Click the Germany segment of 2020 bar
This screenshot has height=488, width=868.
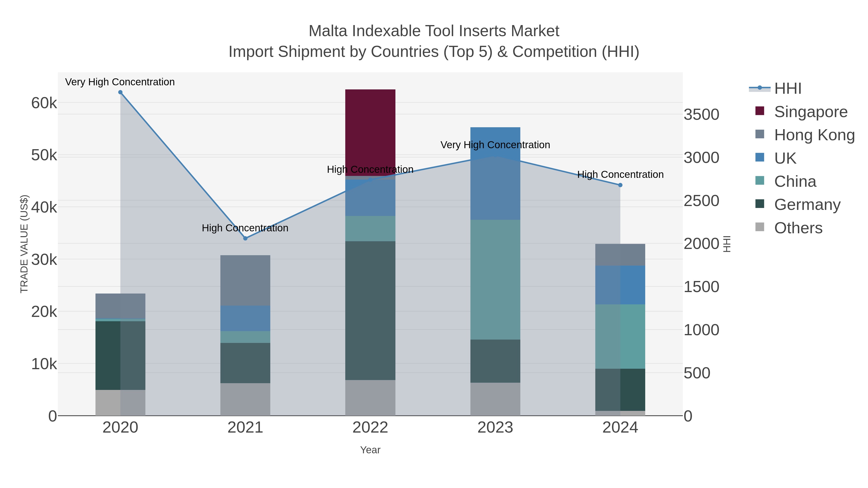tap(120, 356)
